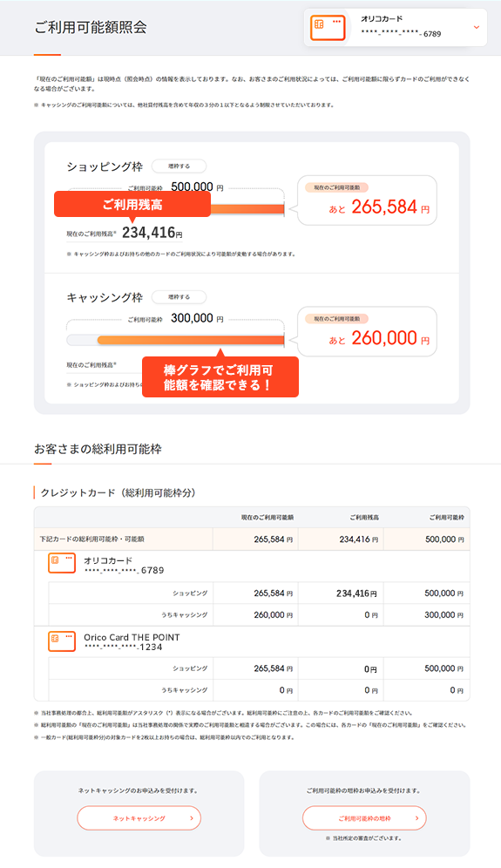Click the ご利用残高 orange callout label

pyautogui.click(x=132, y=204)
